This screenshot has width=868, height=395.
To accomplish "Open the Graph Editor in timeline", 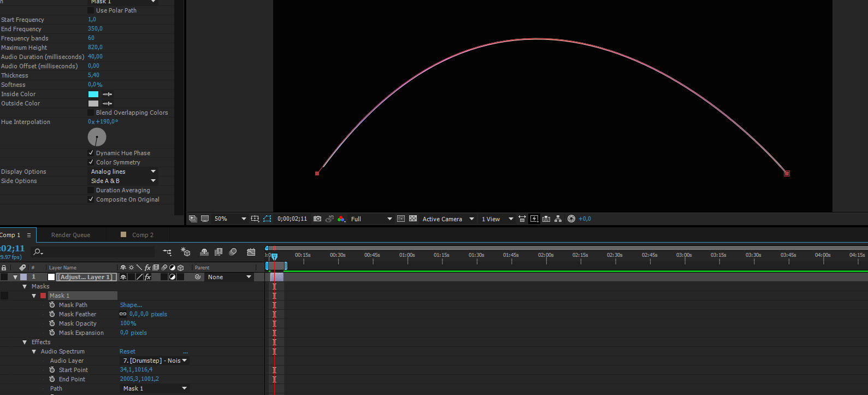I will coord(251,252).
